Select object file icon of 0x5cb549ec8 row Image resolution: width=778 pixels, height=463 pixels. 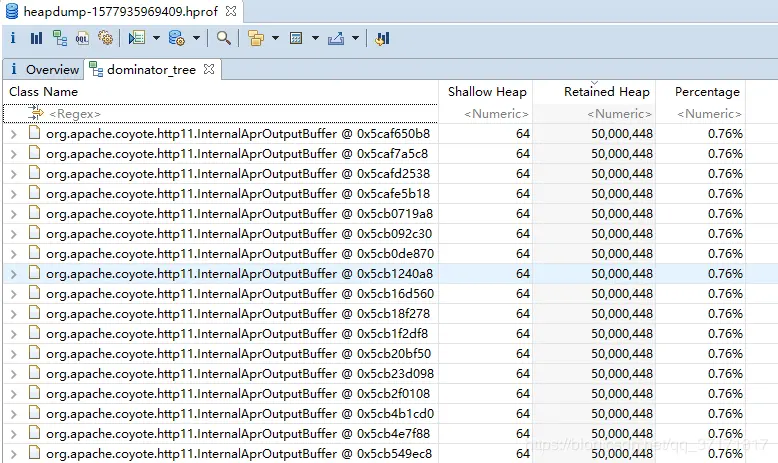pyautogui.click(x=34, y=453)
